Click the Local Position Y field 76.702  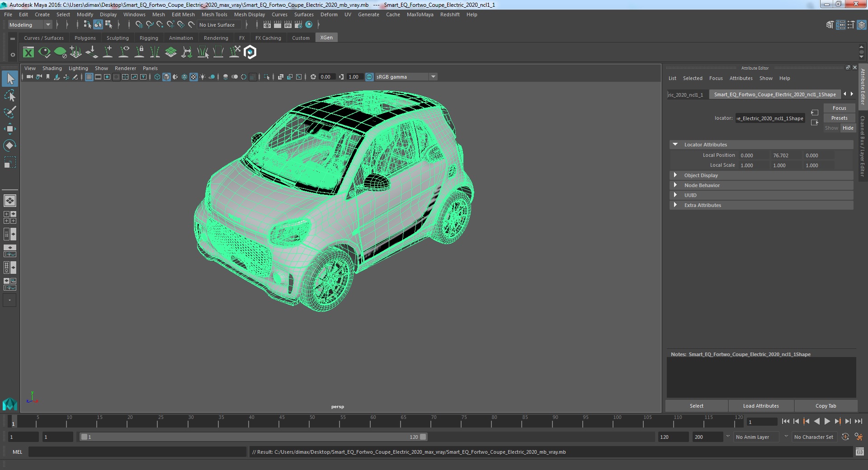pos(785,155)
